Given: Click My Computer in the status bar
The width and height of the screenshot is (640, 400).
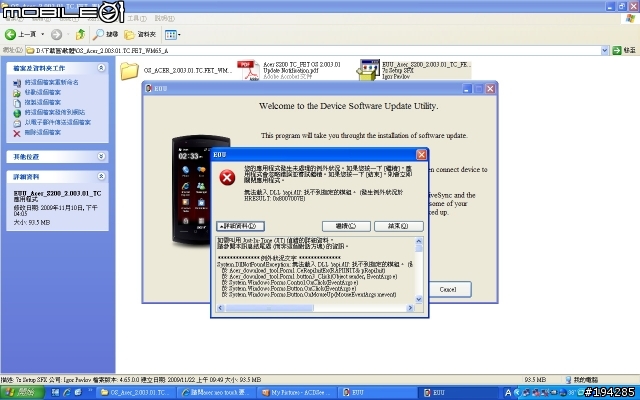Looking at the screenshot, I should pos(582,380).
